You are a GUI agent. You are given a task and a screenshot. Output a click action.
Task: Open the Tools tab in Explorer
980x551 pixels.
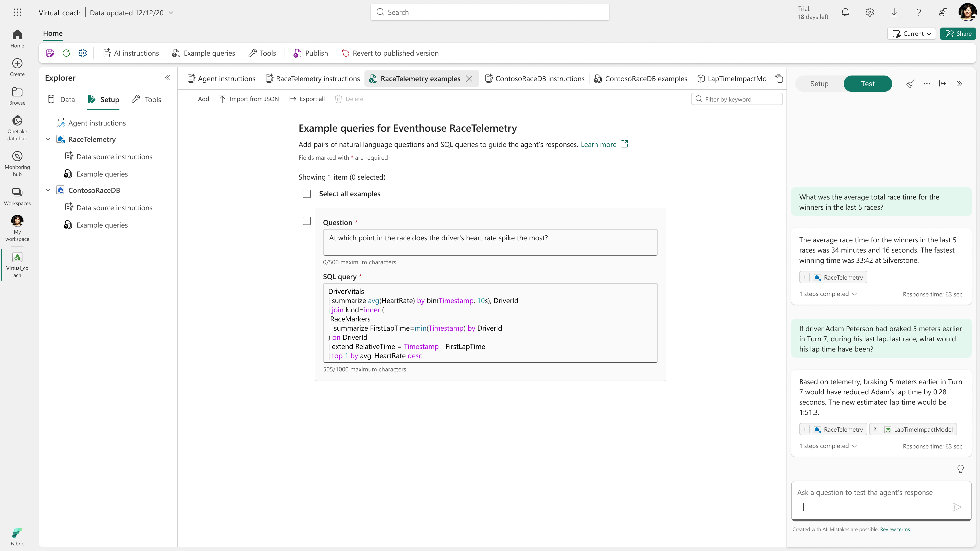146,100
